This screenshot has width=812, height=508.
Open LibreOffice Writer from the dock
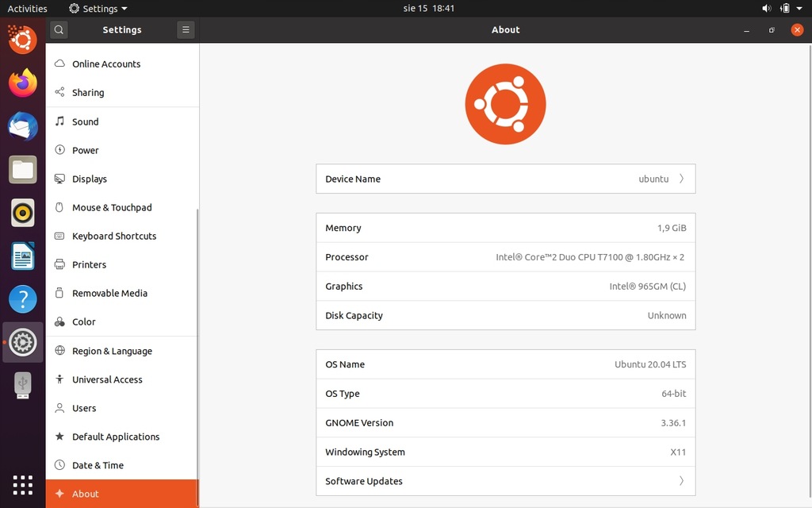pos(23,256)
